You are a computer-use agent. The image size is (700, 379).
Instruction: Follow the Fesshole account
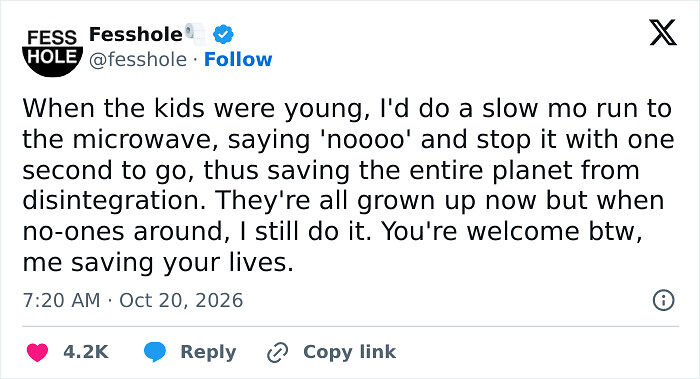[x=238, y=59]
